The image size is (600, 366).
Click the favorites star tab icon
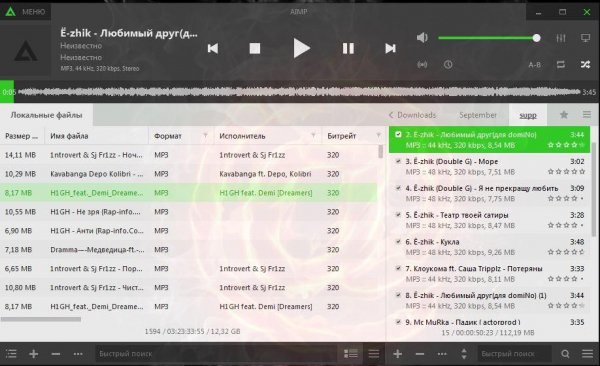pos(564,114)
